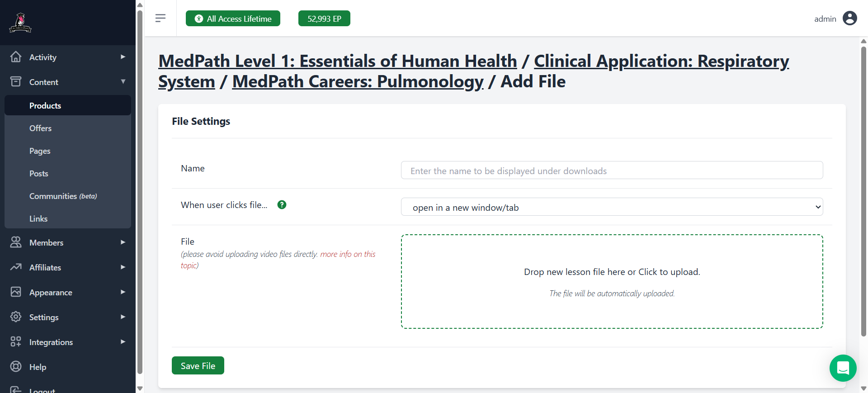Click the admin profile avatar icon

(x=850, y=19)
